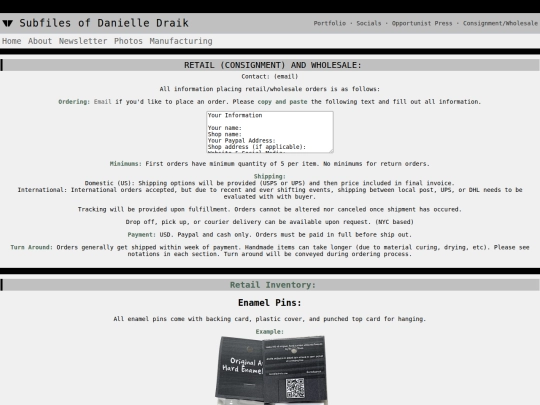Click the Minimums label text

click(125, 164)
